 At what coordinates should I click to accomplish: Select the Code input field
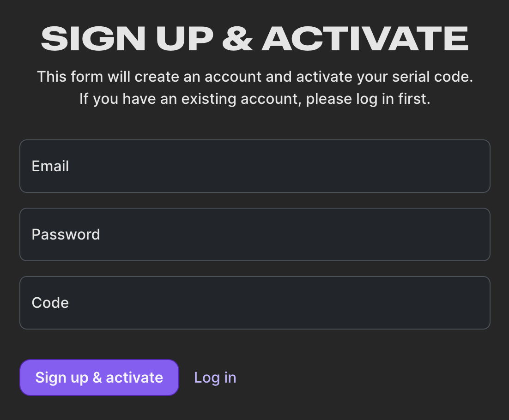click(254, 303)
